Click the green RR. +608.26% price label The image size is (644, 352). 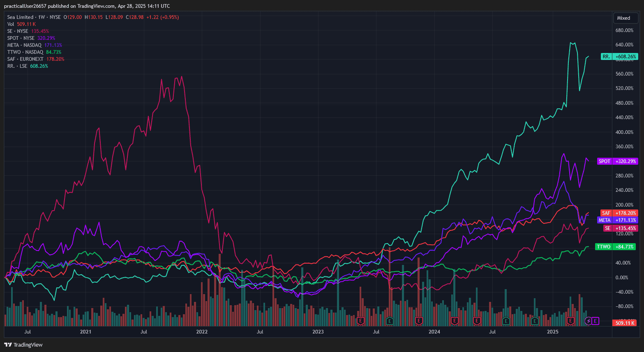(x=619, y=56)
